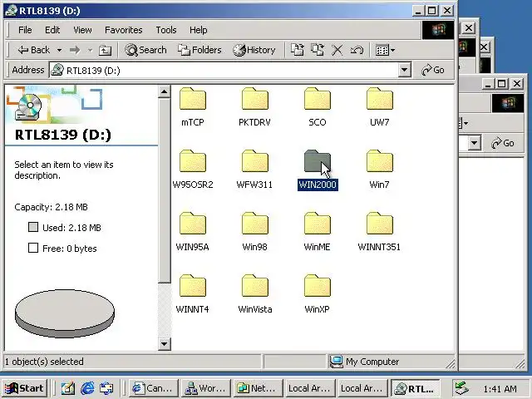The image size is (532, 399).
Task: Click the Up one level icon
Action: (105, 50)
